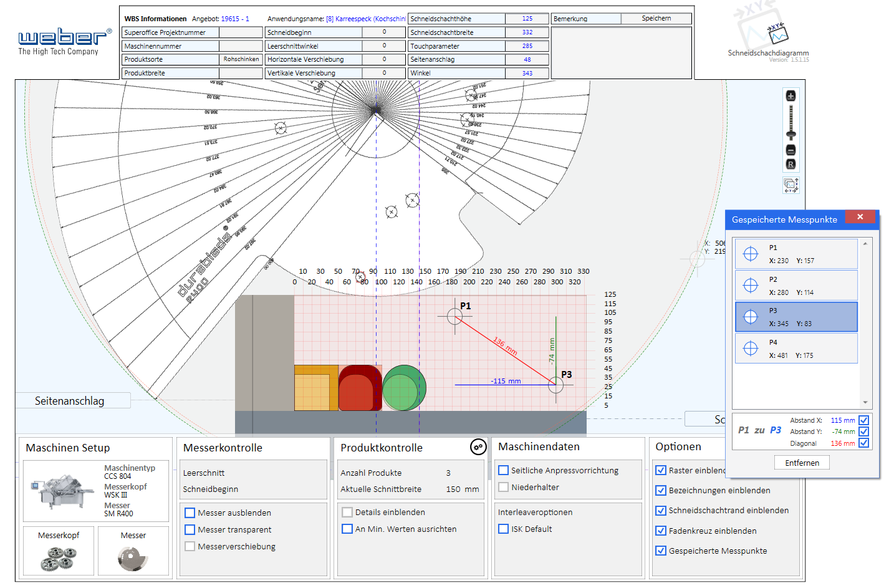Click down arrow of measuring points scrollbar
This screenshot has height=588, width=889.
point(865,403)
